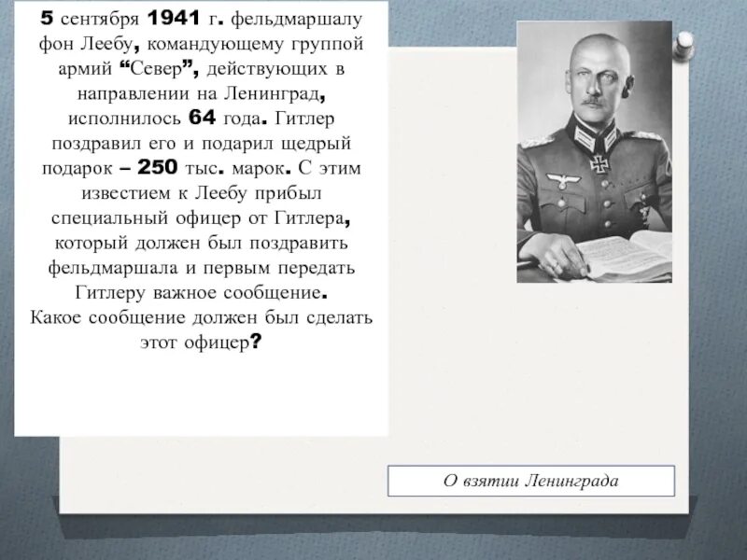Click the bold year '1941' in the text
This screenshot has height=560, width=747.
(174, 19)
